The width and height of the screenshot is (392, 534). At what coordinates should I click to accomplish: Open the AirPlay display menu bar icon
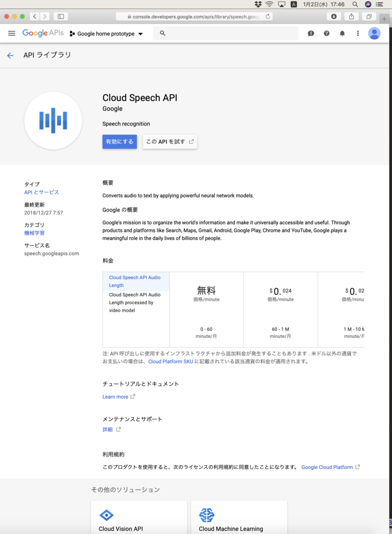tap(281, 4)
